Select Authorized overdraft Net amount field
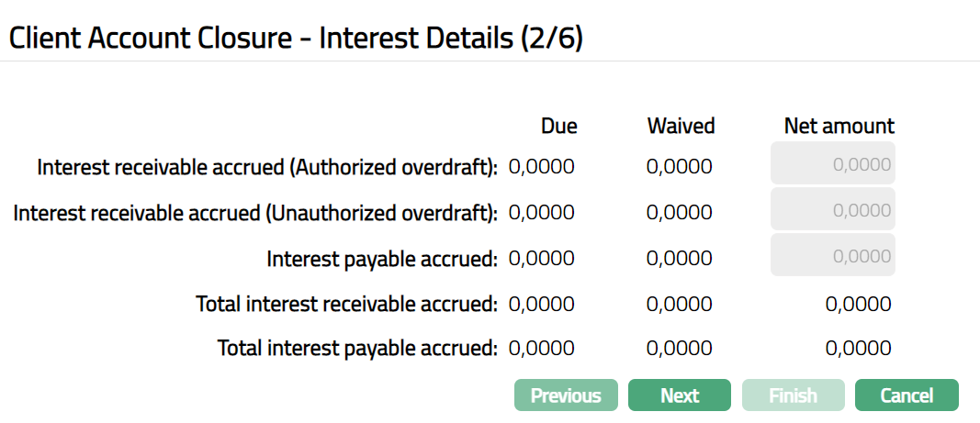The height and width of the screenshot is (423, 980). tap(834, 165)
